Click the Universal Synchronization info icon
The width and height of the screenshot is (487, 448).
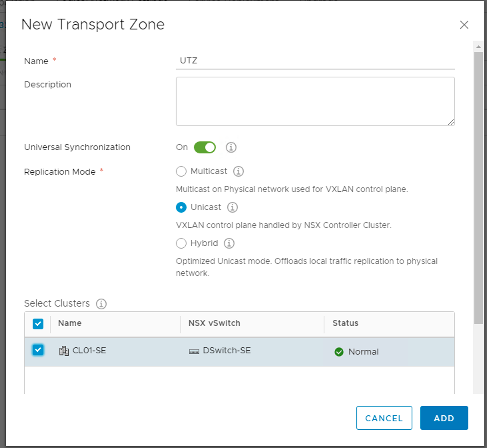(231, 147)
